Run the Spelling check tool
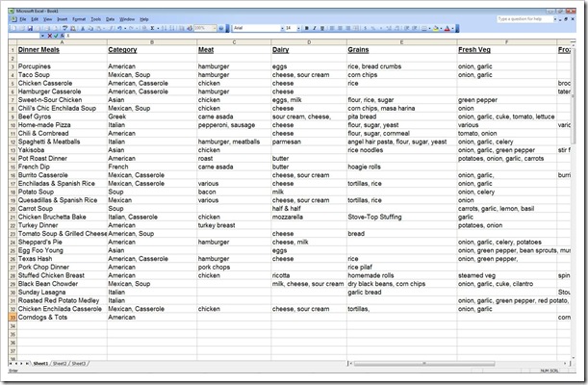588x385 pixels. pyautogui.click(x=64, y=28)
